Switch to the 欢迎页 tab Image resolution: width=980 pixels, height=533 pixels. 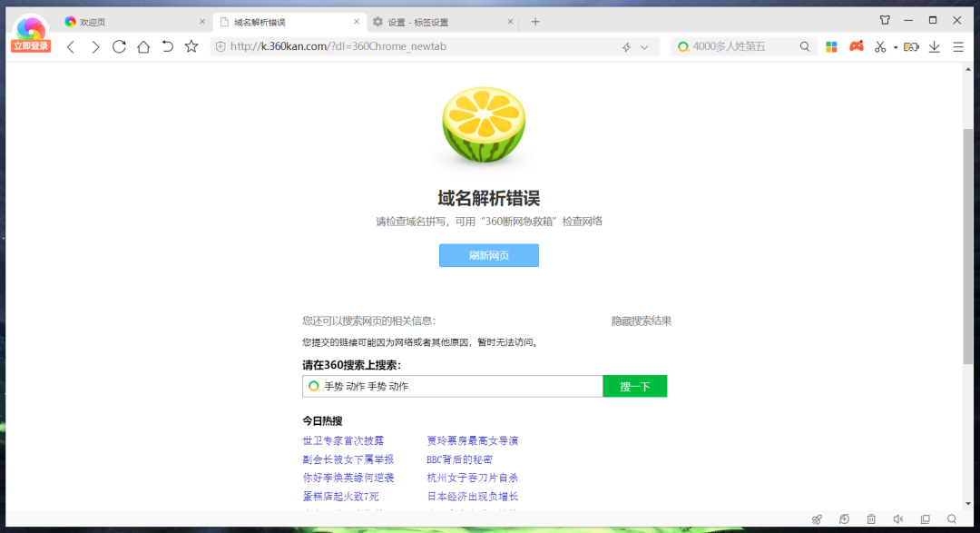point(133,22)
